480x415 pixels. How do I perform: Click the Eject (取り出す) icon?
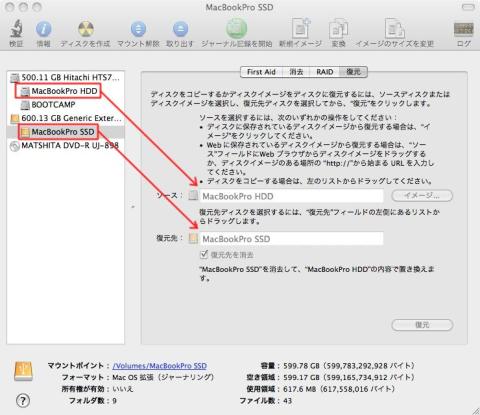[x=180, y=29]
